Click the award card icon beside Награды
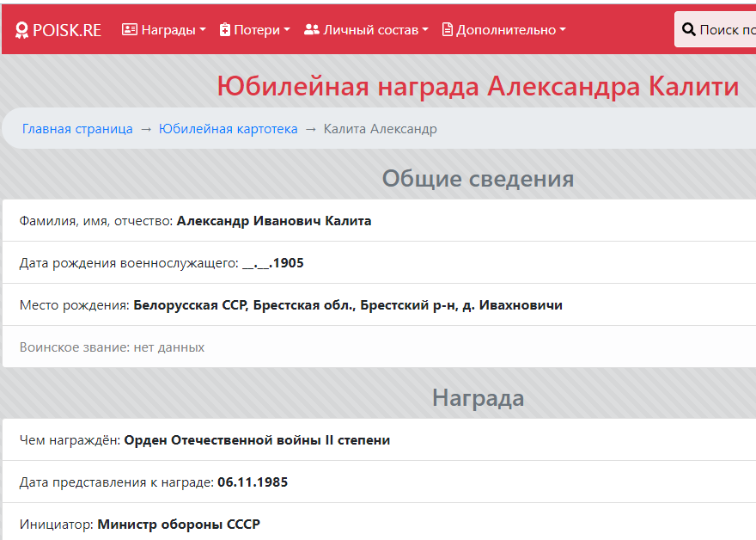 pyautogui.click(x=129, y=28)
